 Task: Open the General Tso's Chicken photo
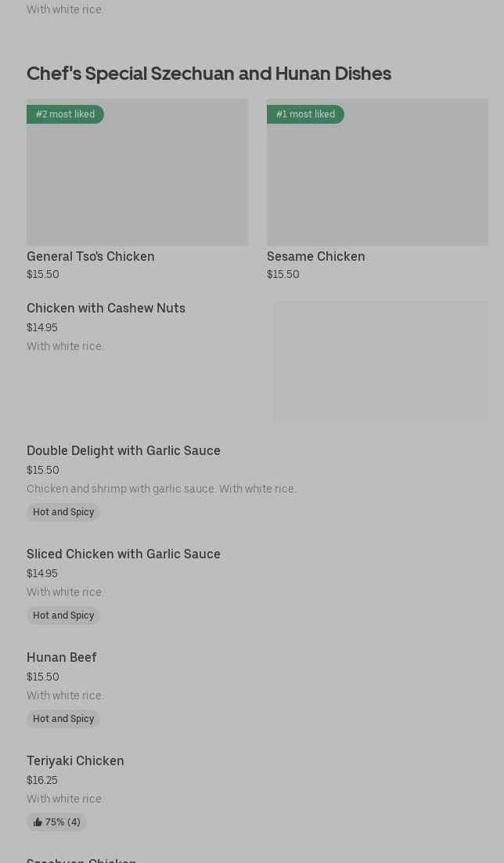coord(137,180)
